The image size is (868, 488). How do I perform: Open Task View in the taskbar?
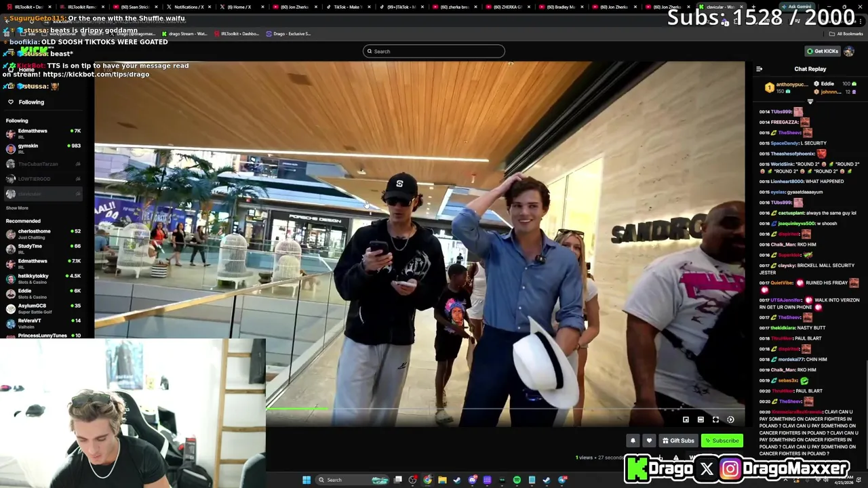pos(398,480)
